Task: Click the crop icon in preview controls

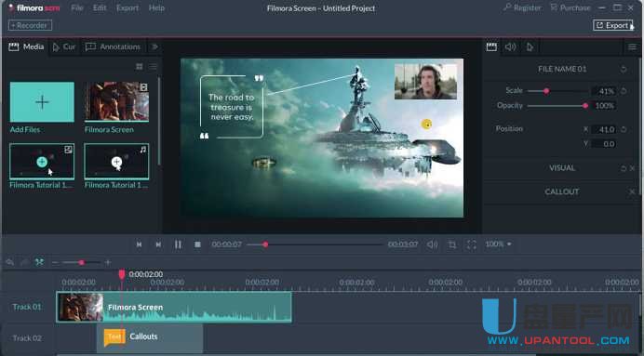Action: point(451,244)
